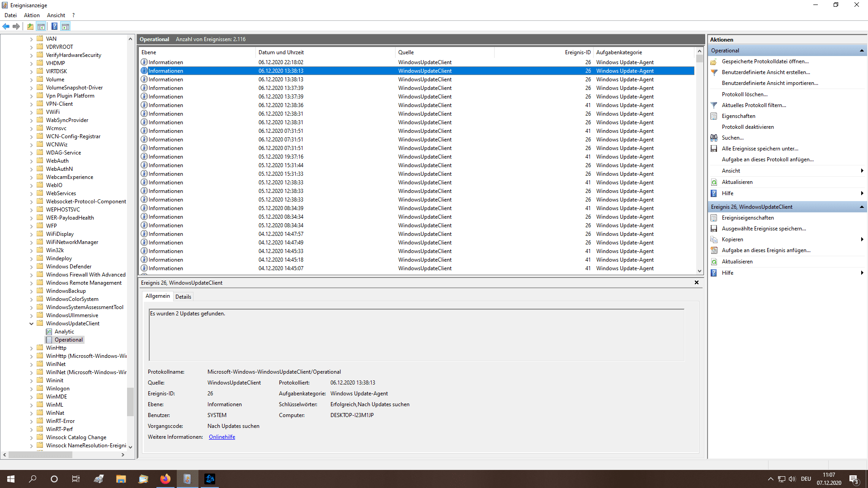Click create custom view funnel icon

pyautogui.click(x=714, y=72)
